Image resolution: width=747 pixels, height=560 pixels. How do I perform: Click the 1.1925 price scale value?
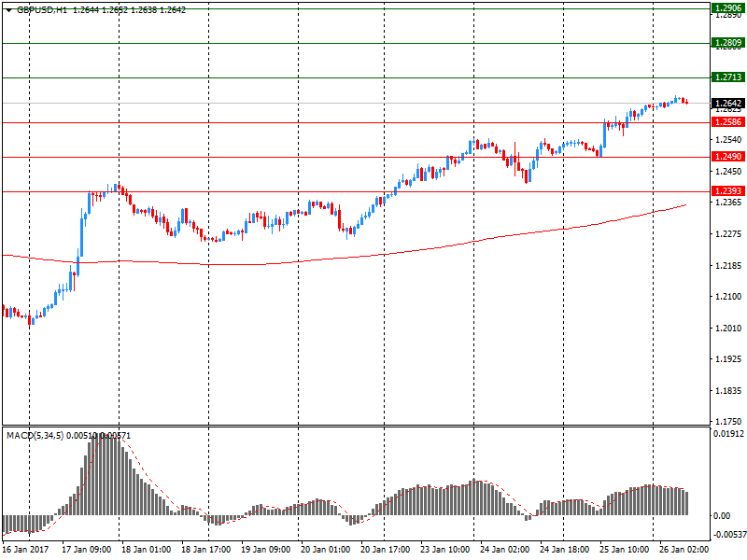pyautogui.click(x=728, y=358)
